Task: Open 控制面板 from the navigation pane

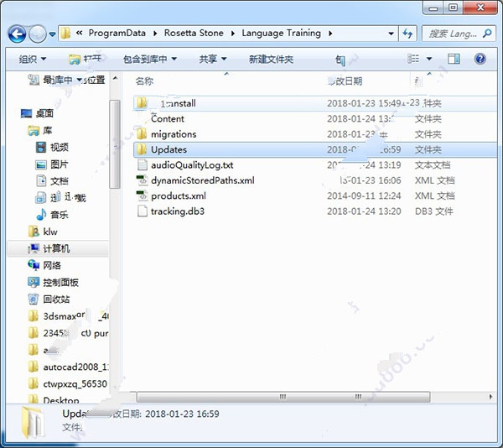Action: [54, 283]
